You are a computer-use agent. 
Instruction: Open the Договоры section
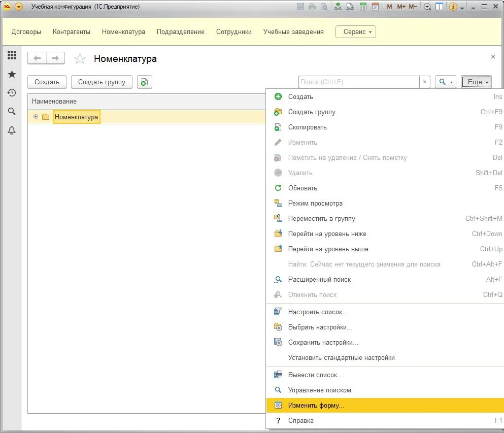point(26,32)
